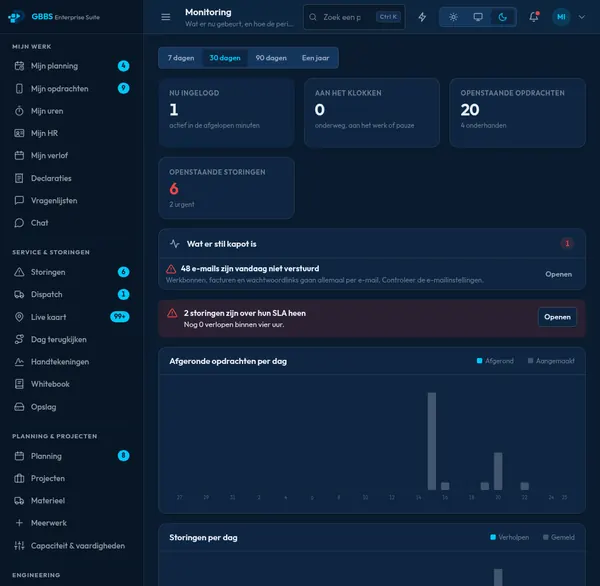Open the Openstaande opdrachten card
The height and width of the screenshot is (586, 600).
click(517, 113)
